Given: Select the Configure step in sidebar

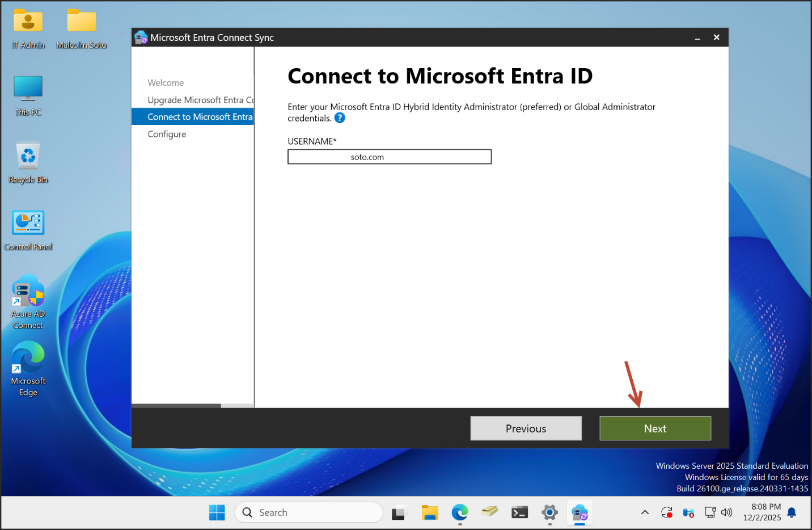Looking at the screenshot, I should 167,134.
